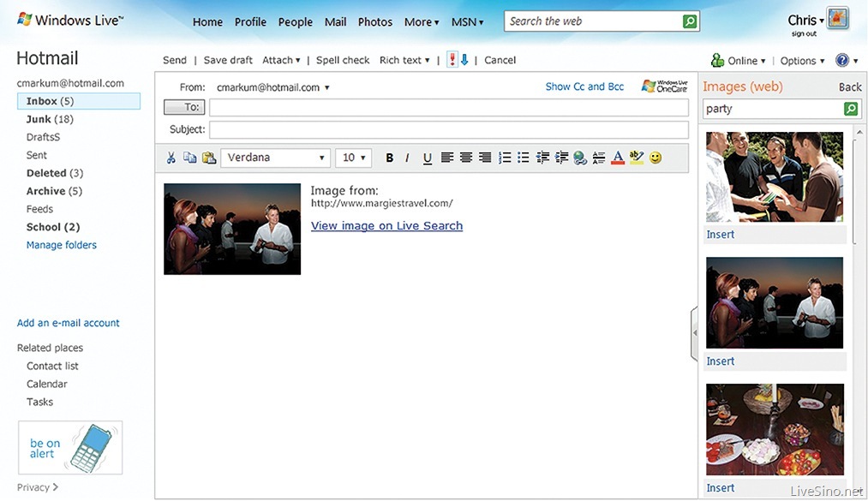Insert a horizontal line

tap(599, 158)
